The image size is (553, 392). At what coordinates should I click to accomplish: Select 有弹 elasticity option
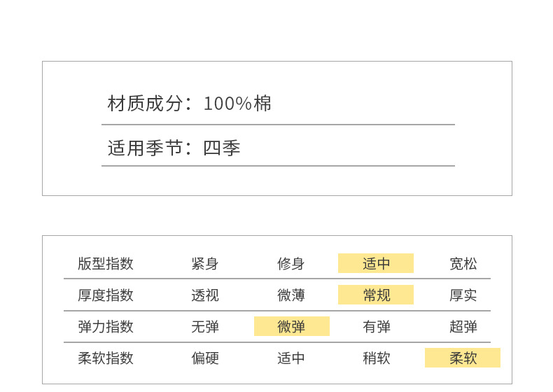(x=377, y=327)
